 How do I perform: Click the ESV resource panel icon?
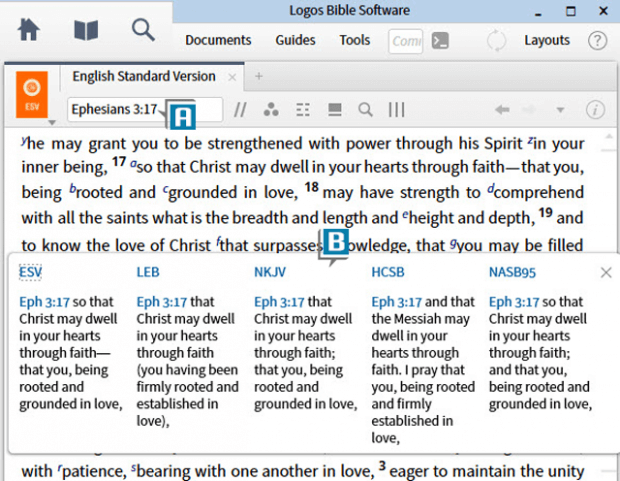(32, 93)
